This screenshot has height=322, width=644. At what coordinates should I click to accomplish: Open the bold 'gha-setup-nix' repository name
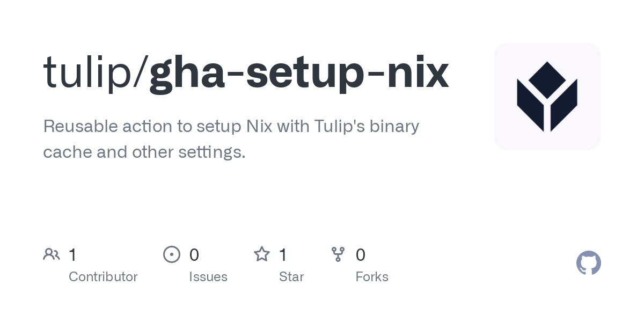pos(299,73)
